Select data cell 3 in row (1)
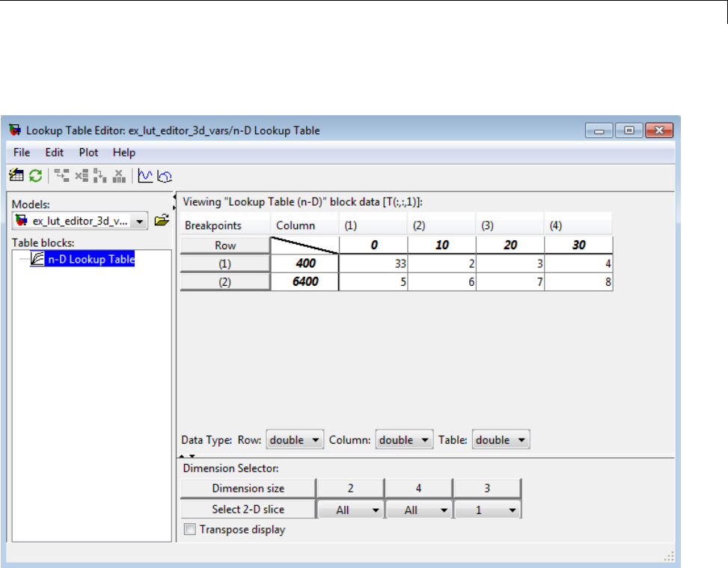 pyautogui.click(x=510, y=264)
